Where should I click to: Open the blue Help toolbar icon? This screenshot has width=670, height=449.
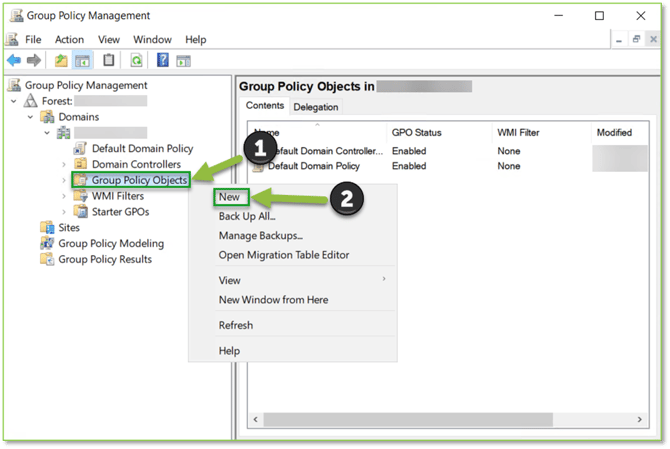[x=162, y=61]
